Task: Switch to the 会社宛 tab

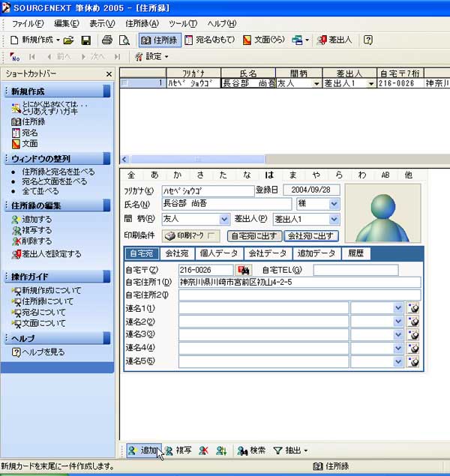Action: (x=177, y=253)
